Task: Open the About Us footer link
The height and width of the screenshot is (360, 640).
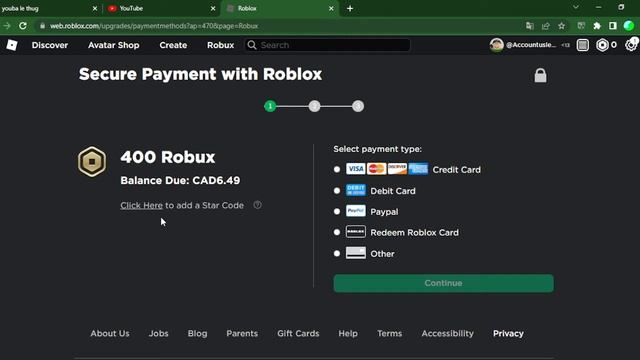Action: (110, 333)
